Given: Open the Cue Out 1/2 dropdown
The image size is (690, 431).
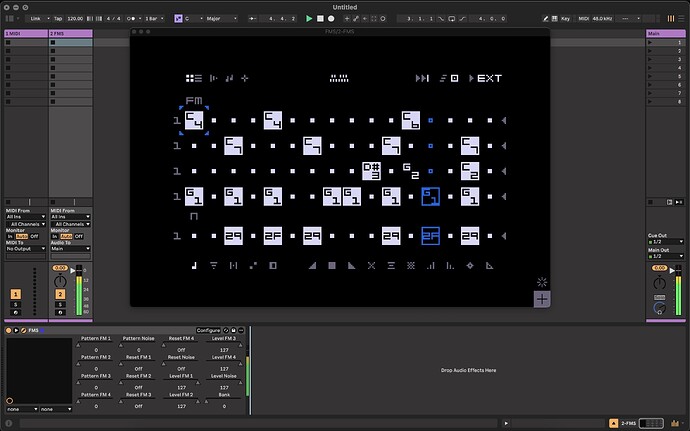Looking at the screenshot, I should tap(665, 242).
